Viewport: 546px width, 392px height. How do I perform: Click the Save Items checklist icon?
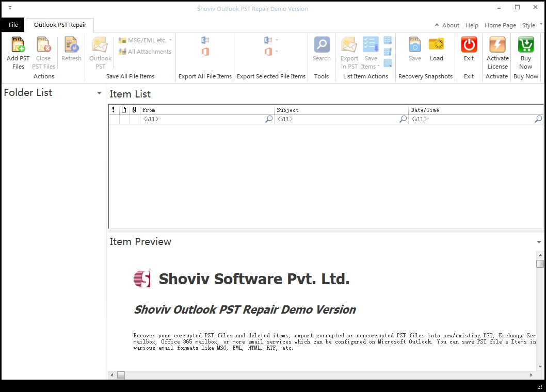click(371, 44)
